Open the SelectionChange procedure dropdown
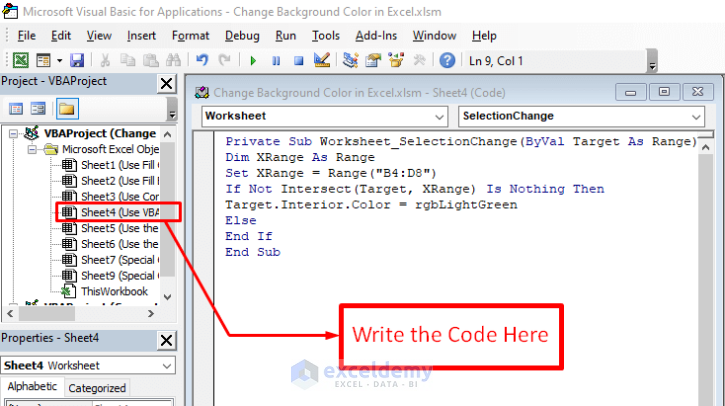Viewport: 725px width, 406px height. coord(696,117)
